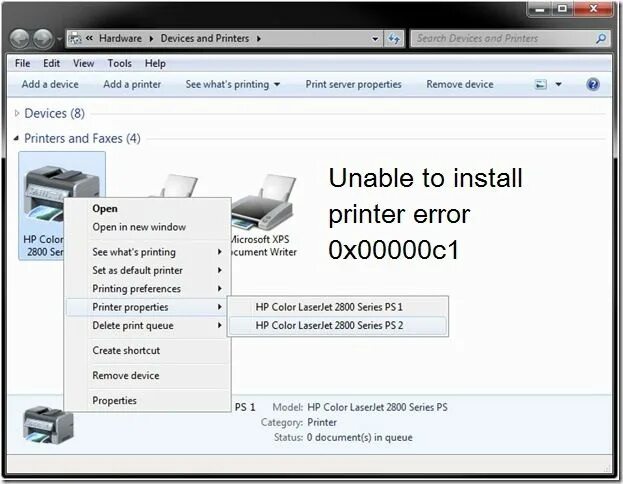Open the Tools menu
Image resolution: width=623 pixels, height=484 pixels.
(x=120, y=64)
